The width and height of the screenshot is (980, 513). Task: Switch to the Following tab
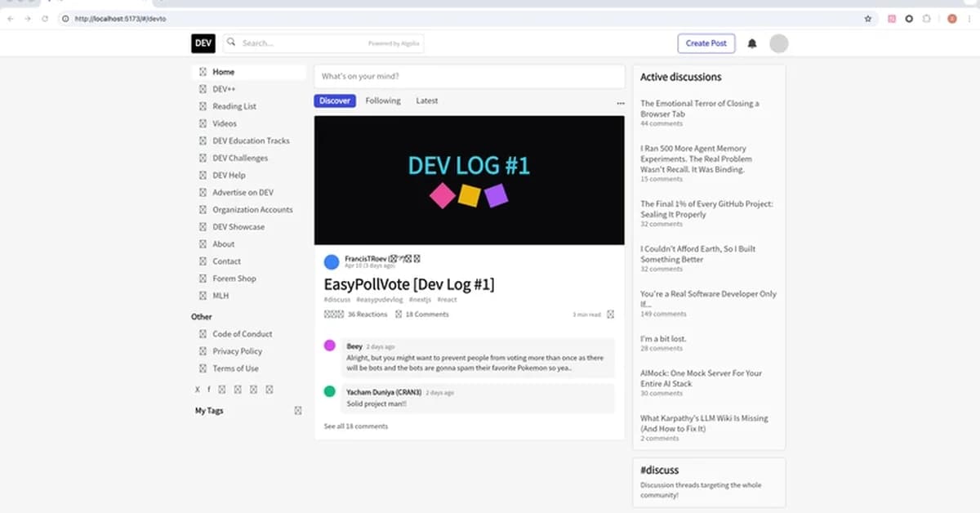(384, 100)
